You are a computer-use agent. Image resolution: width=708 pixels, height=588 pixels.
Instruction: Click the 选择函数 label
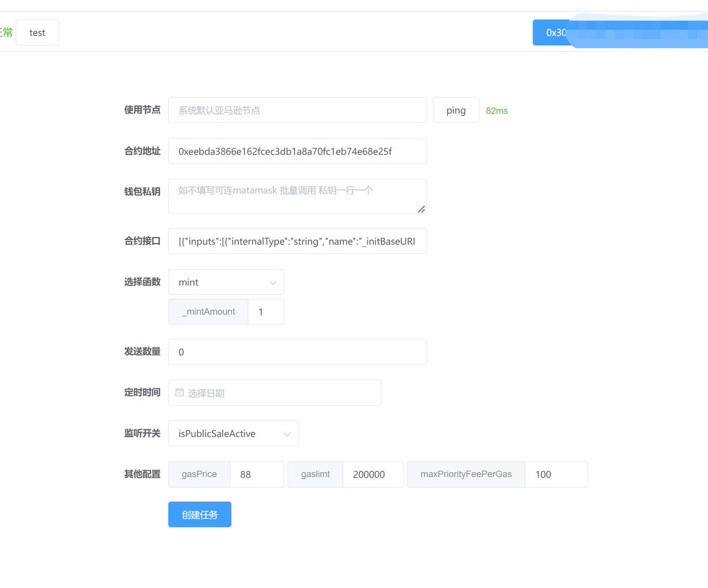[x=142, y=282]
